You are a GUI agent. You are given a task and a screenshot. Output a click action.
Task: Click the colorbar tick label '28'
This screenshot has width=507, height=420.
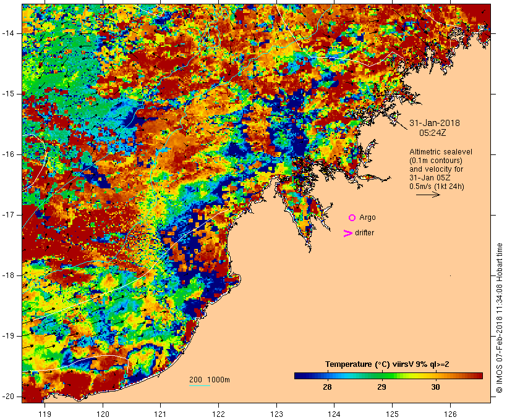click(x=327, y=387)
